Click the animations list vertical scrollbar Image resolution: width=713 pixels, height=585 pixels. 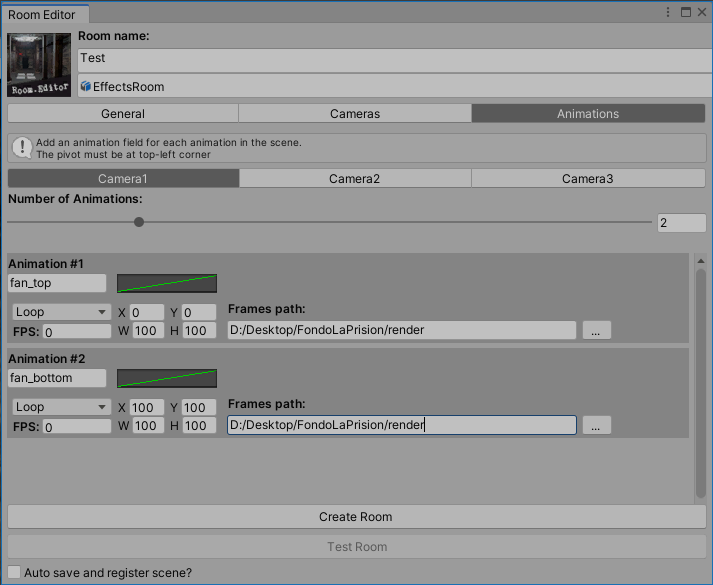[x=701, y=383]
